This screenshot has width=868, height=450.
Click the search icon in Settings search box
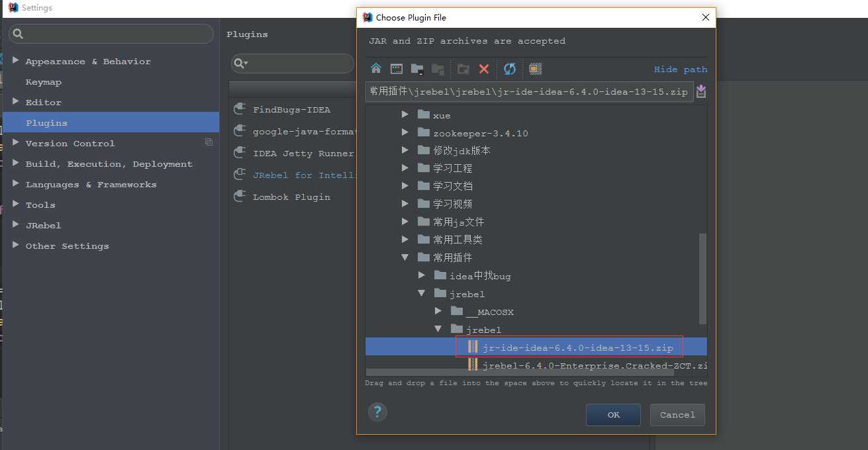18,34
